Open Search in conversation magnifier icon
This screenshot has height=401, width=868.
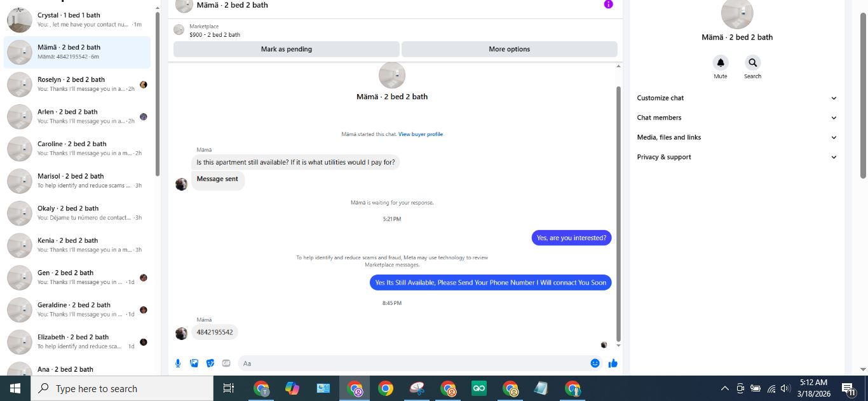coord(752,63)
